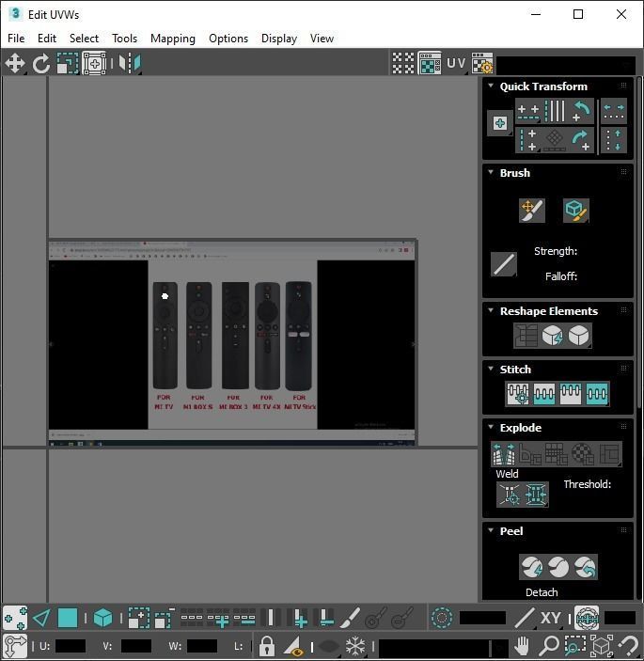Click Relax Until Flat icon
The height and width of the screenshot is (661, 644).
click(x=553, y=336)
